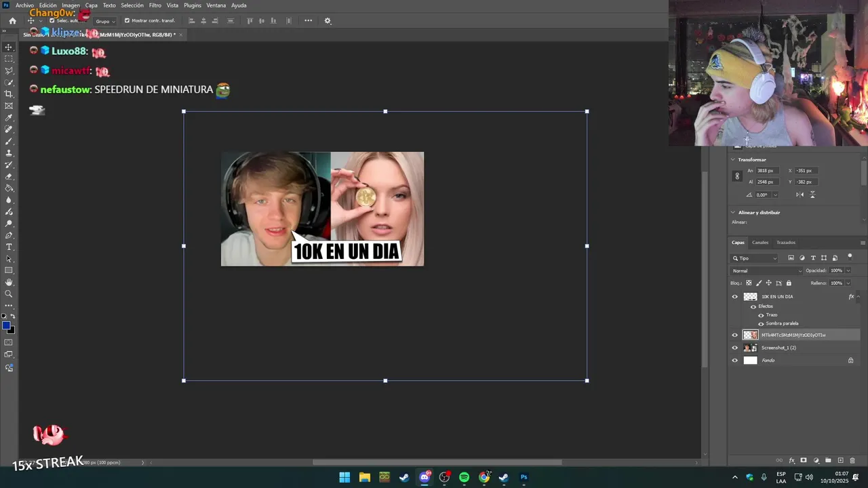
Task: Select the Horizontal Type tool
Action: [x=9, y=247]
